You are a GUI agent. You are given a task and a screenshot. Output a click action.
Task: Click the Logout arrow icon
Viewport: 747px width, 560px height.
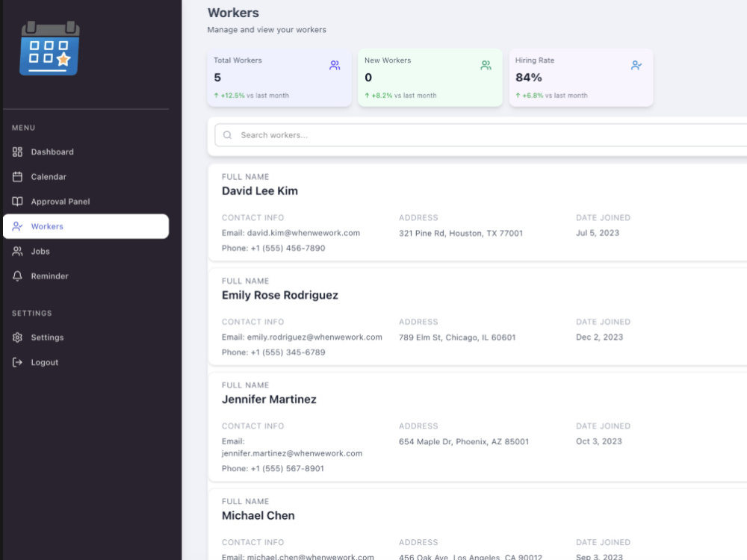(x=18, y=362)
